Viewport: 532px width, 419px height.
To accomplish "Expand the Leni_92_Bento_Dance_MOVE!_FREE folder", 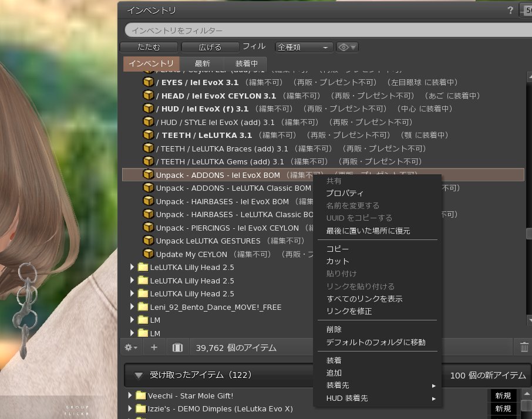I will coord(132,307).
